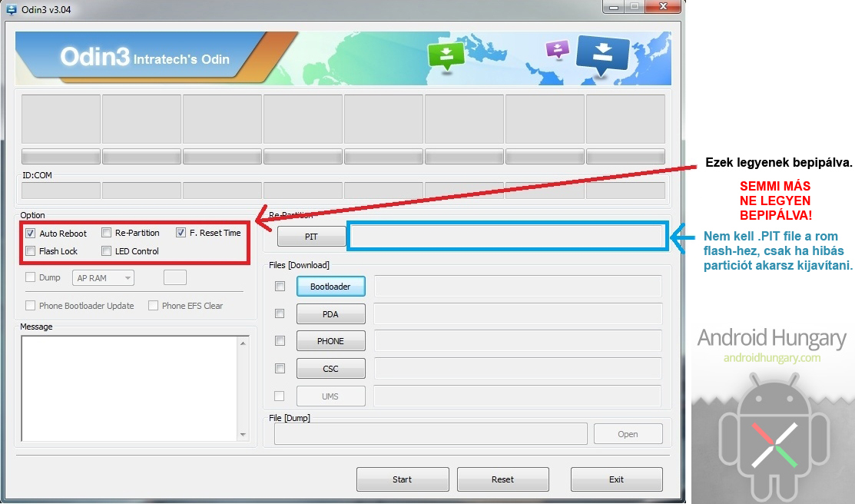Click the first ID:COM port slot
The width and height of the screenshot is (855, 504).
(x=61, y=191)
